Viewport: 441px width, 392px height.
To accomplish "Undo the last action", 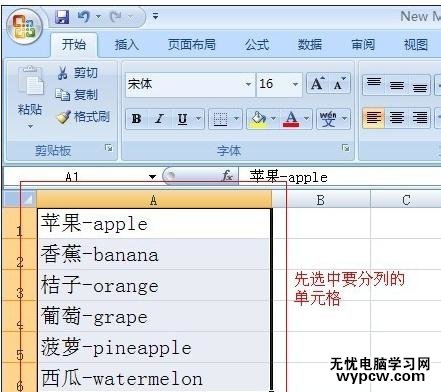I will coord(83,16).
